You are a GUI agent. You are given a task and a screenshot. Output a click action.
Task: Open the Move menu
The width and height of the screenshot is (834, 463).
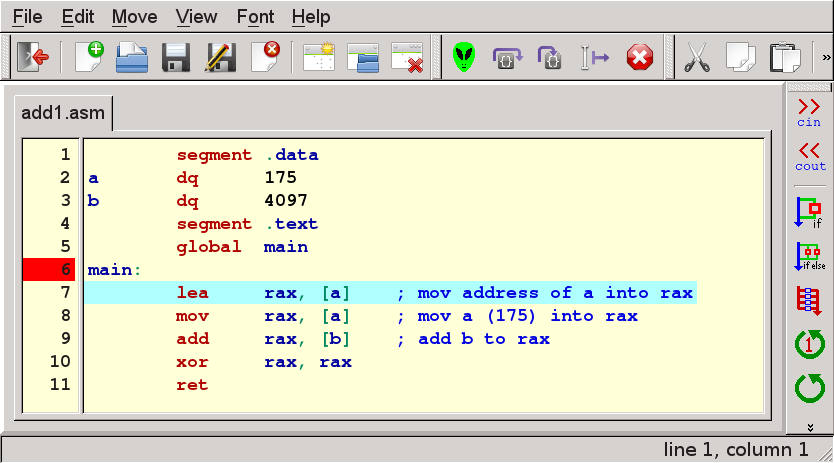(x=134, y=17)
